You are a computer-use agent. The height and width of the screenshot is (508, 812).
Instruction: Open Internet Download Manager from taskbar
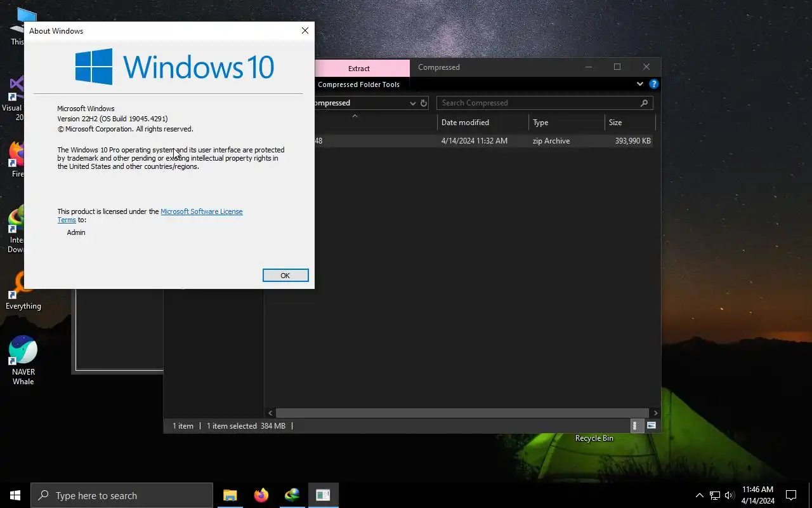tap(292, 495)
